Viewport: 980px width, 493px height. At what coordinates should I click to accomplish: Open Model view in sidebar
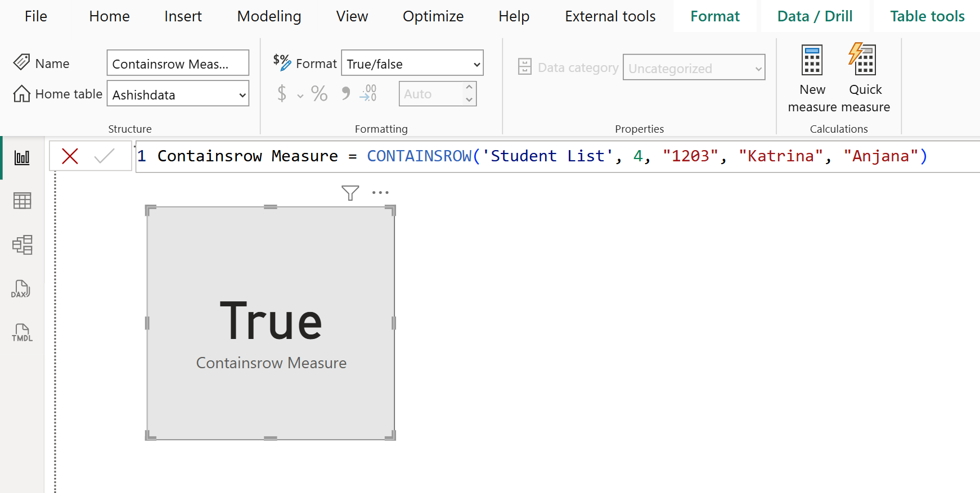(x=22, y=245)
